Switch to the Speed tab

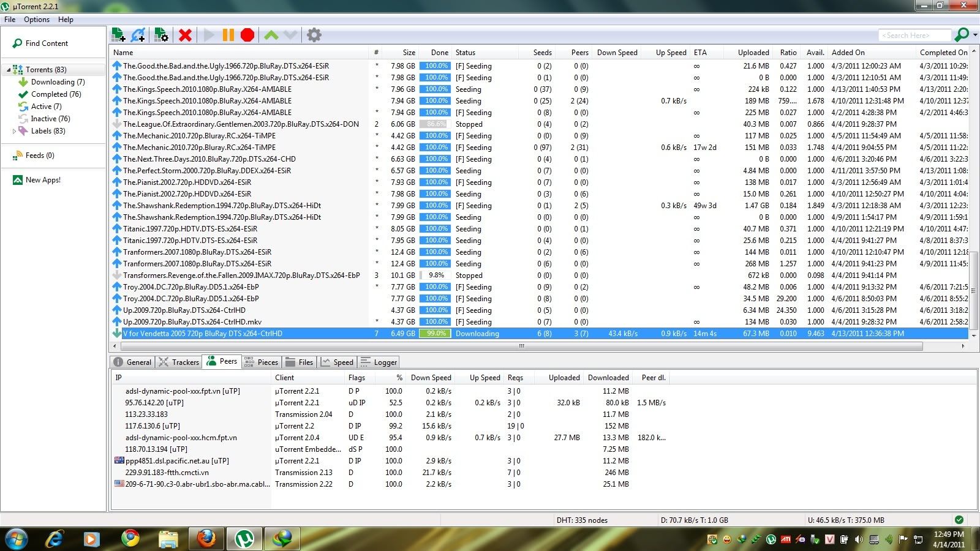click(x=337, y=362)
